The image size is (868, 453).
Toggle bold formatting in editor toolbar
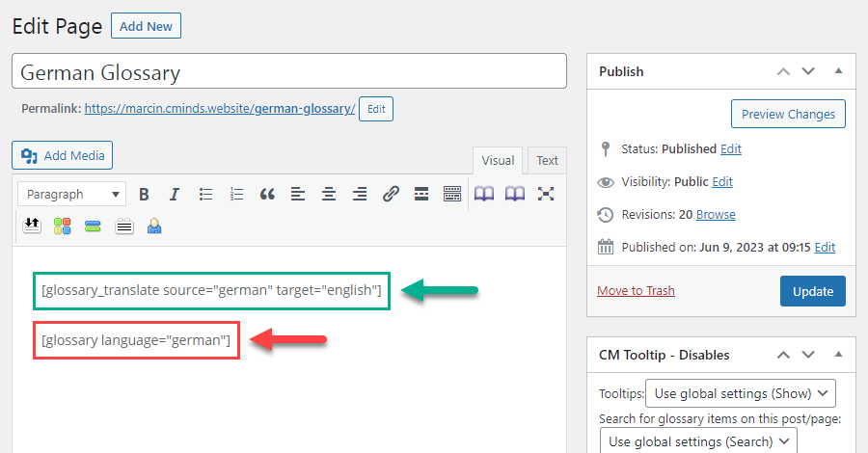tap(144, 194)
